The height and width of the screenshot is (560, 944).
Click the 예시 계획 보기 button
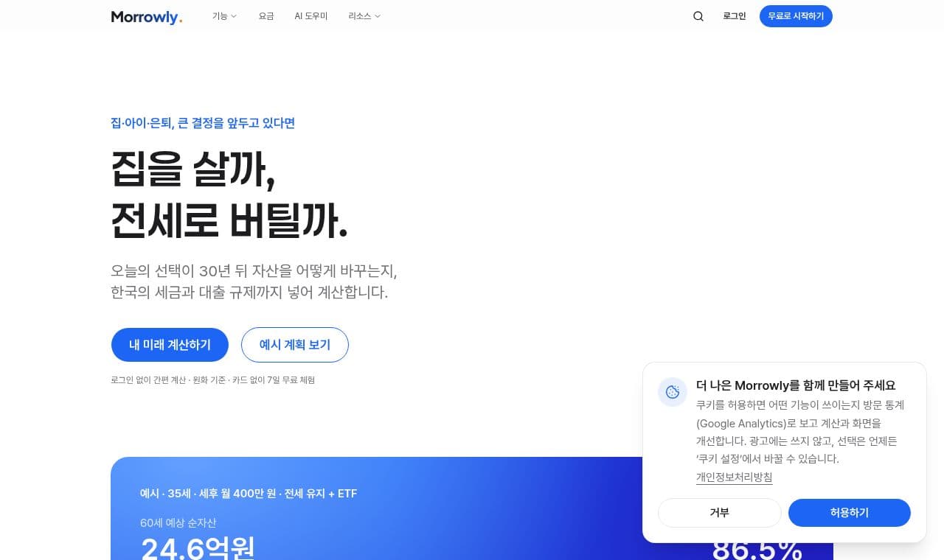click(x=295, y=345)
